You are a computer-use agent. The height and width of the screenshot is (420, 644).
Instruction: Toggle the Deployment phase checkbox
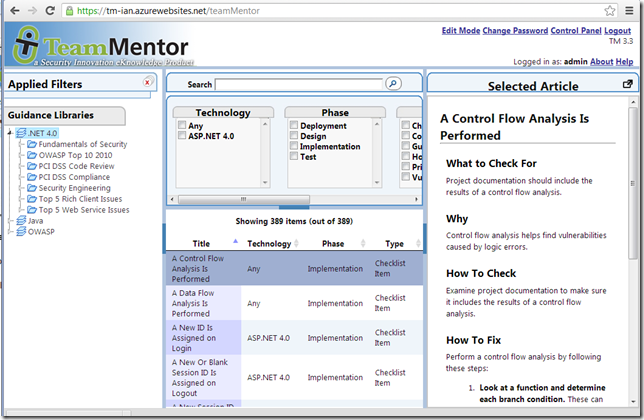[294, 126]
